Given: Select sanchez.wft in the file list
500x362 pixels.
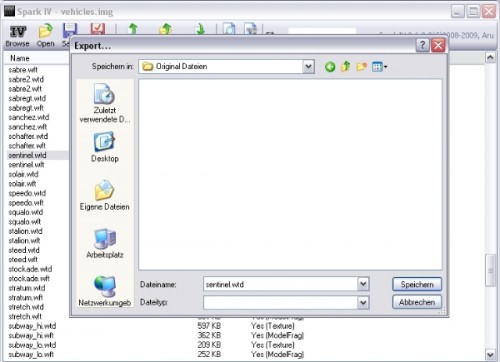Looking at the screenshot, I should (x=28, y=127).
